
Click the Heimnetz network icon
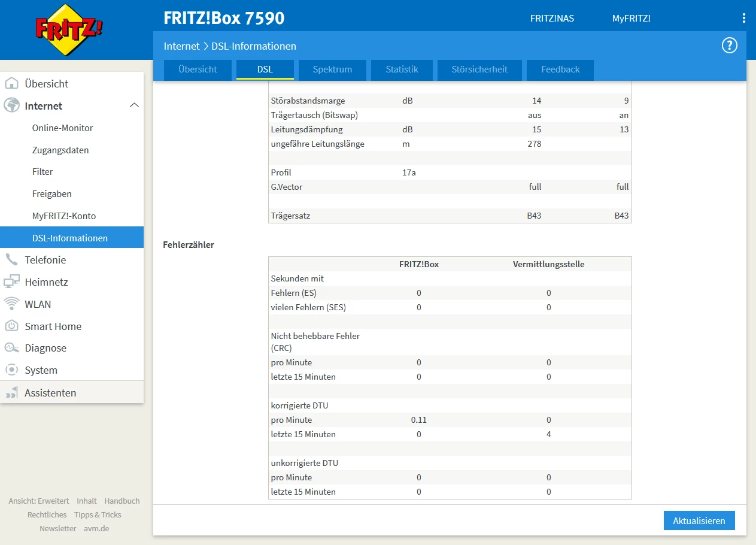pos(11,282)
